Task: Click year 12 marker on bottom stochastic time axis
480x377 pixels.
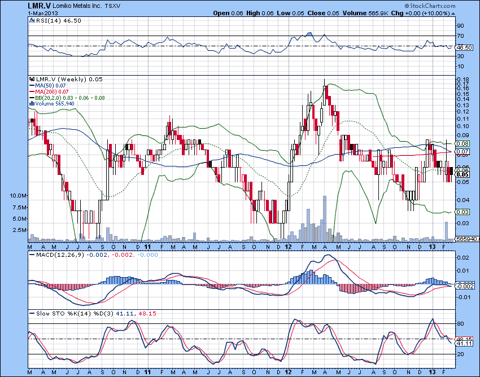Action: pyautogui.click(x=288, y=372)
